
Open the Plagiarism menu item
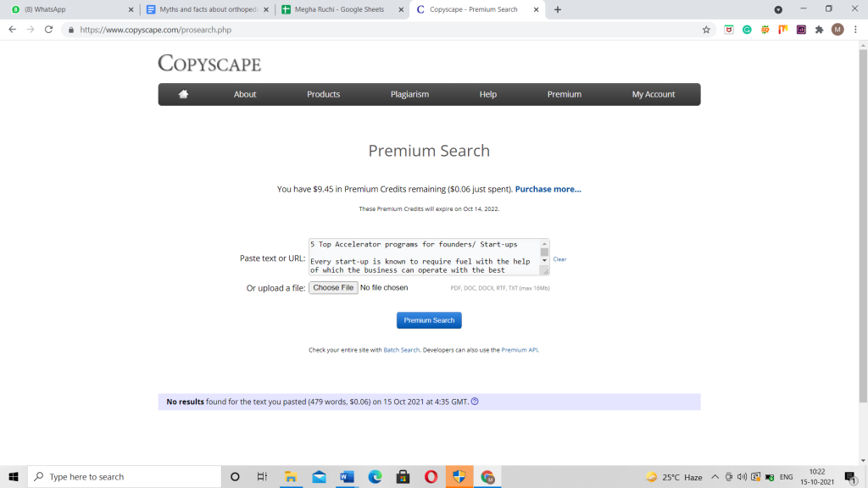pos(409,94)
